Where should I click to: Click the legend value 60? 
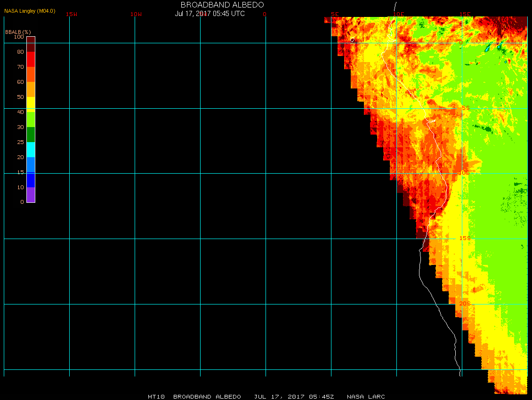[21, 82]
